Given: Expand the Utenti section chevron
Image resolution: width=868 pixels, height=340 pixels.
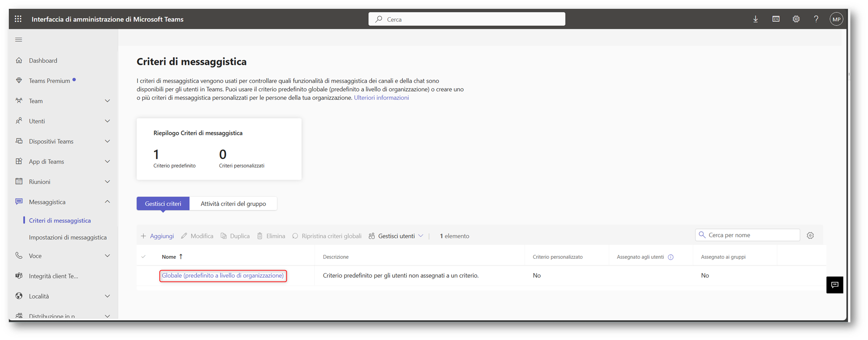Looking at the screenshot, I should click(x=107, y=121).
